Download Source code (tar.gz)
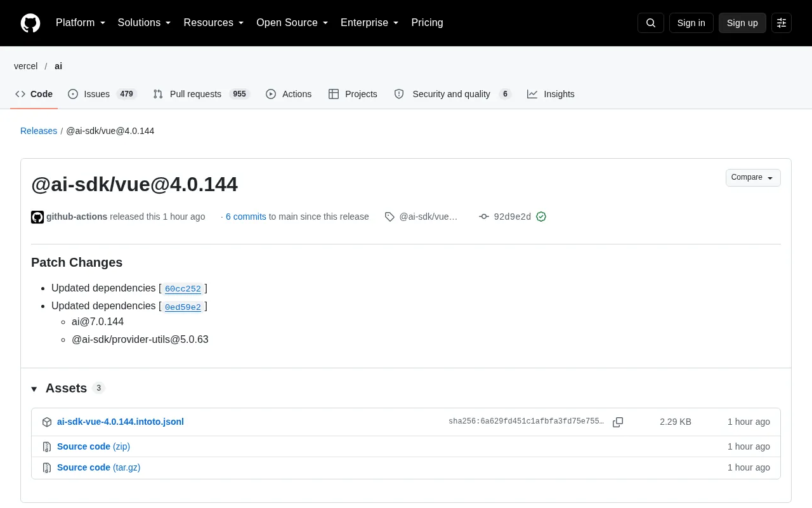This screenshot has height=508, width=812. click(98, 467)
